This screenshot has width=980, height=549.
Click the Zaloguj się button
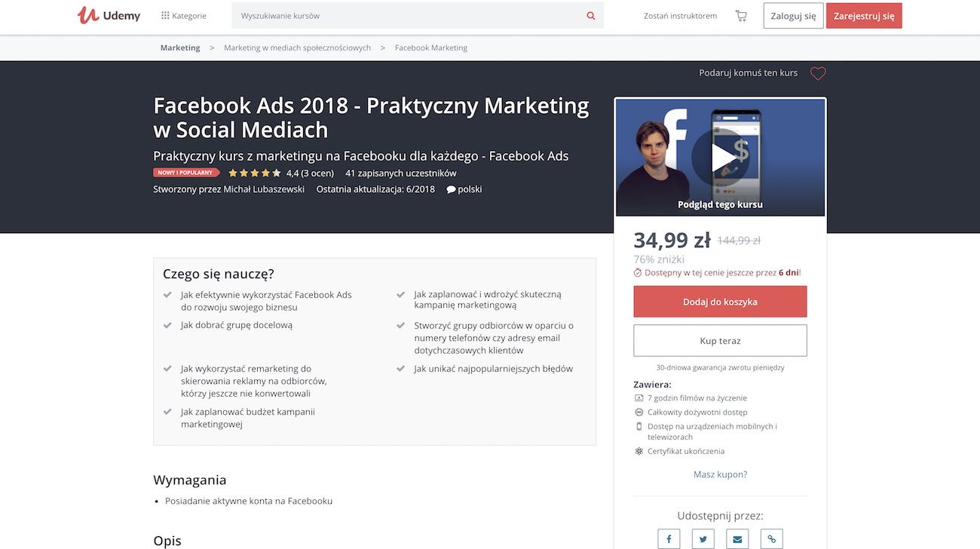[793, 16]
